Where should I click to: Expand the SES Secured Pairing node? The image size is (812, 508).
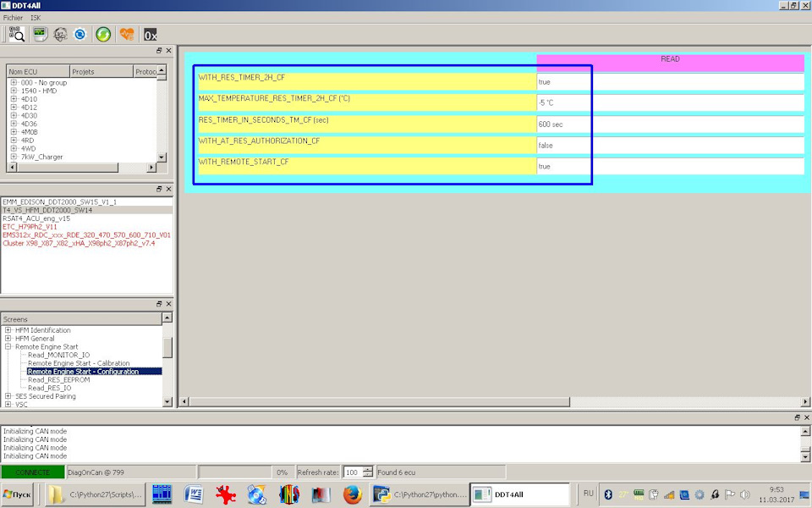coord(8,396)
